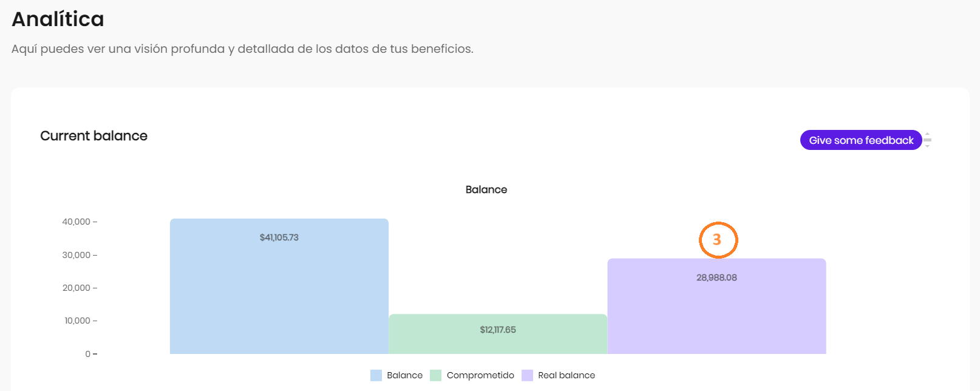Toggle the green Comprometido legend swatch

[x=435, y=375]
